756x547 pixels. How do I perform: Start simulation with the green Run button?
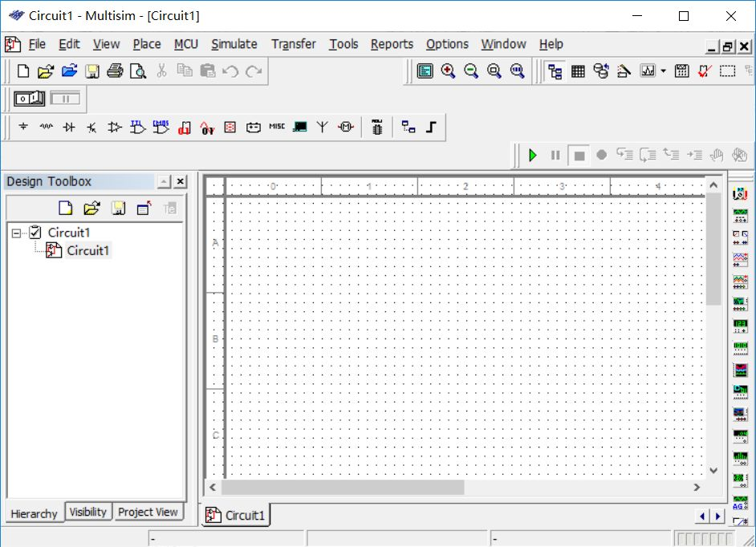point(533,154)
